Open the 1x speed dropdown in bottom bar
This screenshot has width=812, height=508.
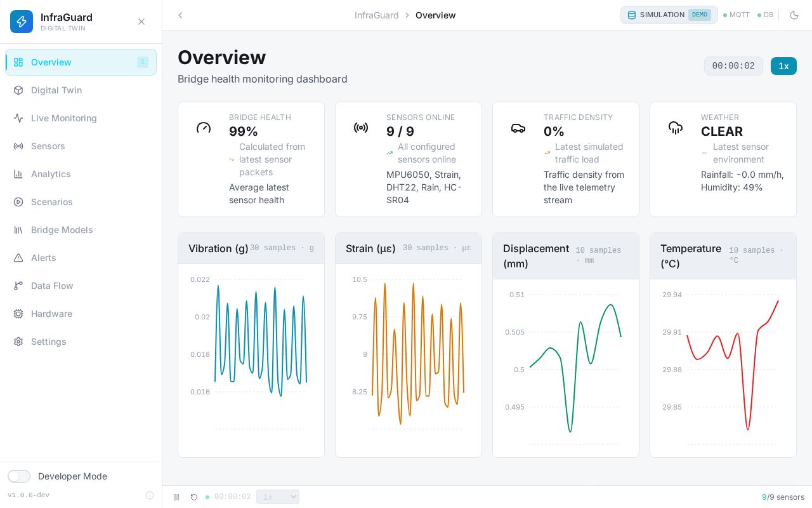tap(278, 497)
